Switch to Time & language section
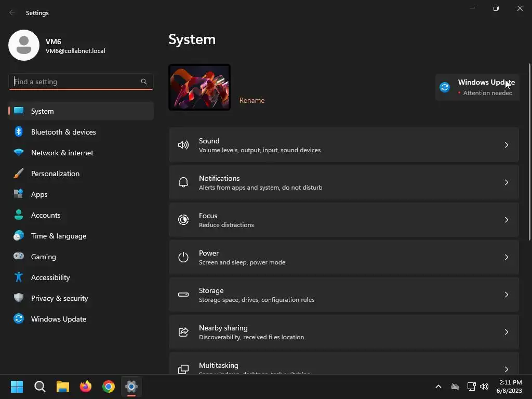532x399 pixels. tap(81, 236)
